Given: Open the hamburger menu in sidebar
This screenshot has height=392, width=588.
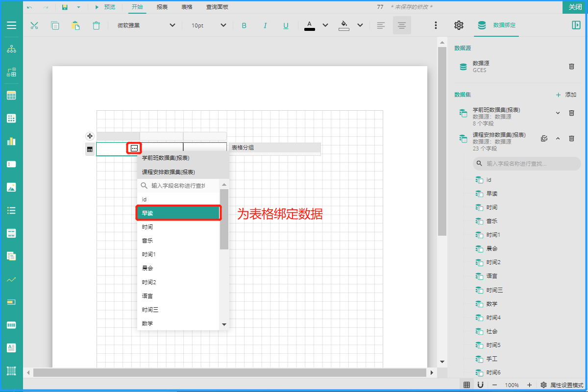Looking at the screenshot, I should (11, 25).
